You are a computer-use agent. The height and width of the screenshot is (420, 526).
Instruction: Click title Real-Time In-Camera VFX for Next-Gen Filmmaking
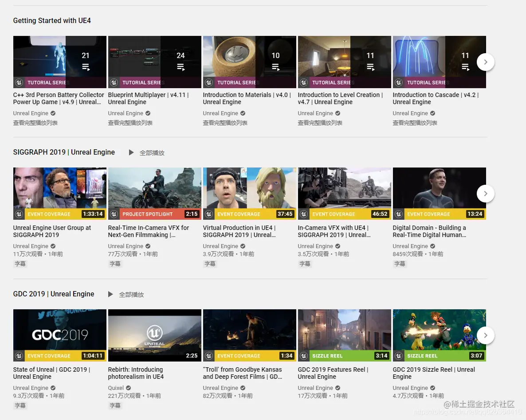point(149,231)
